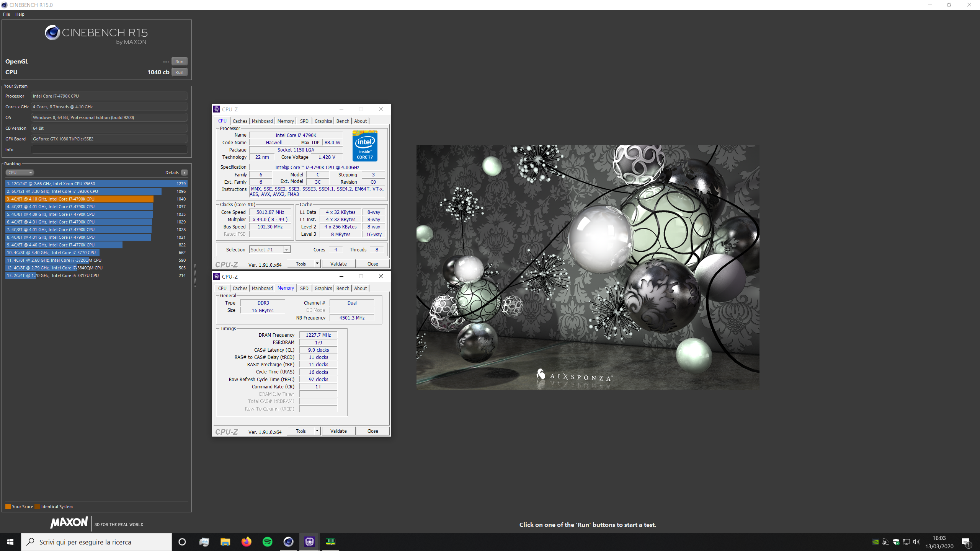This screenshot has height=551, width=980.
Task: Click the Maxon logo at bottom left
Action: [x=69, y=523]
